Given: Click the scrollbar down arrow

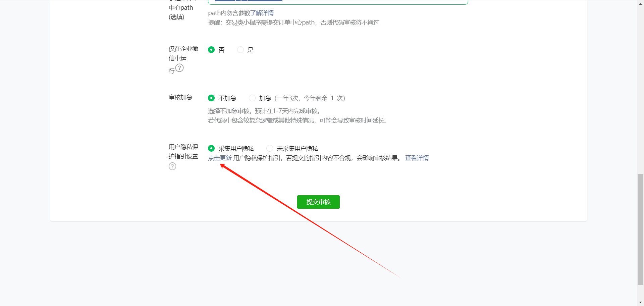Looking at the screenshot, I should 640,303.
